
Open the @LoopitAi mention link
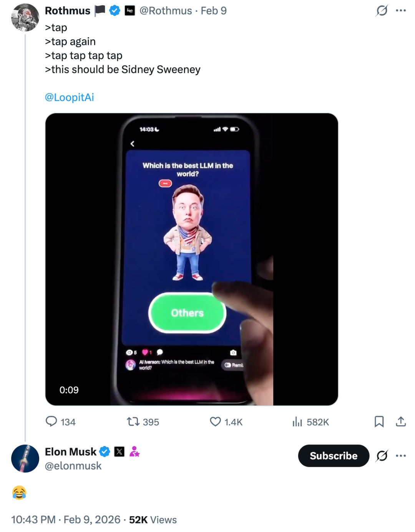70,97
